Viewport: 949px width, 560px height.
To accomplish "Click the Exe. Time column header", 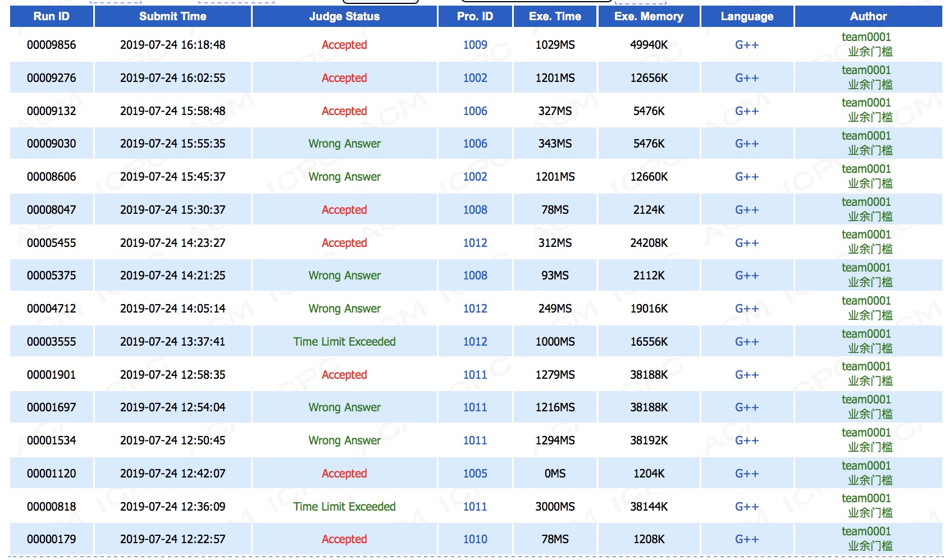I will [555, 16].
